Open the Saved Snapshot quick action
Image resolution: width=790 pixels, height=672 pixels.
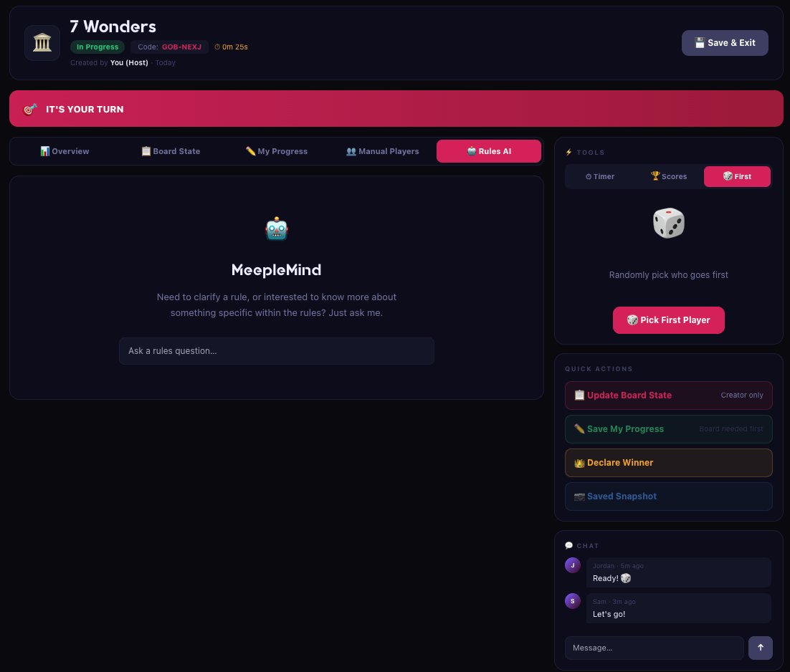coord(669,496)
